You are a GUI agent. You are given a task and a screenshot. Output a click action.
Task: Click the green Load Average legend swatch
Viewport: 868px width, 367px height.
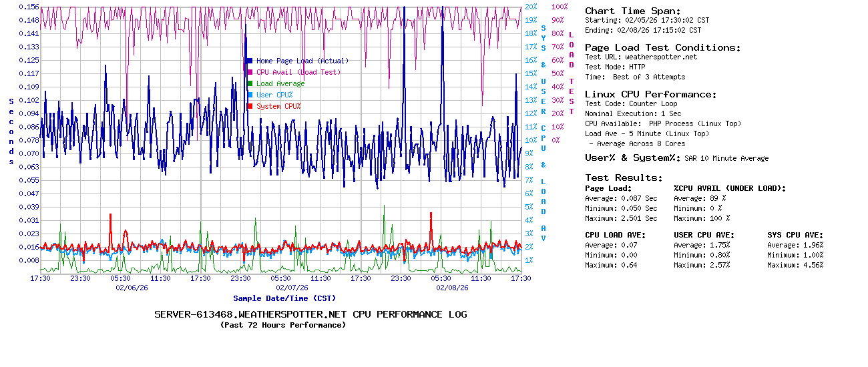click(250, 83)
